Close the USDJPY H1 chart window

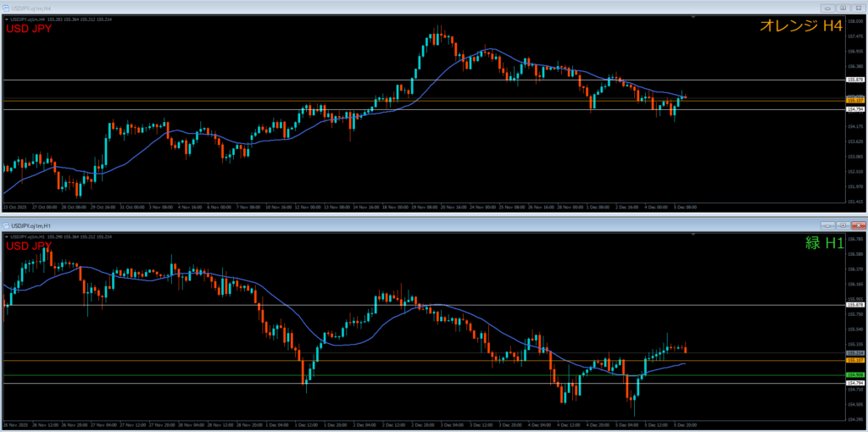point(858,225)
